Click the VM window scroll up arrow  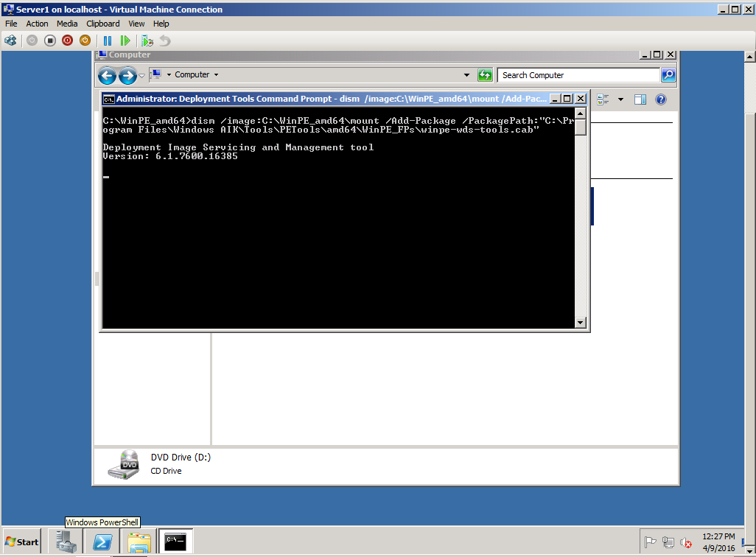pos(749,57)
